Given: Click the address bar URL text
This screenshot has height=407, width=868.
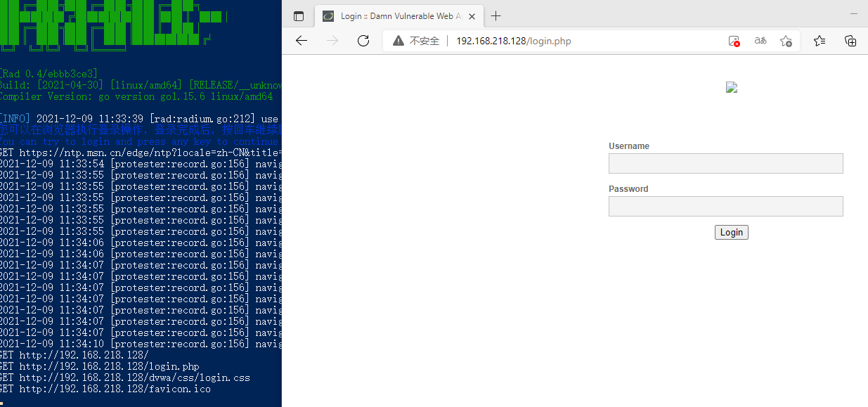Looking at the screenshot, I should [x=513, y=41].
